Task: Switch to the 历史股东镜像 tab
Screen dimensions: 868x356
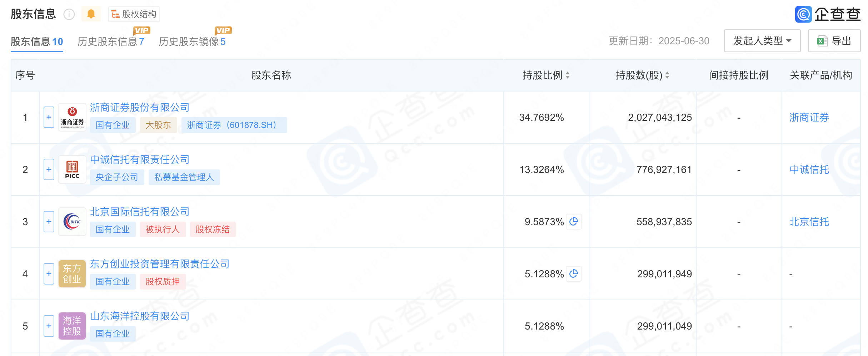Action: coord(192,41)
